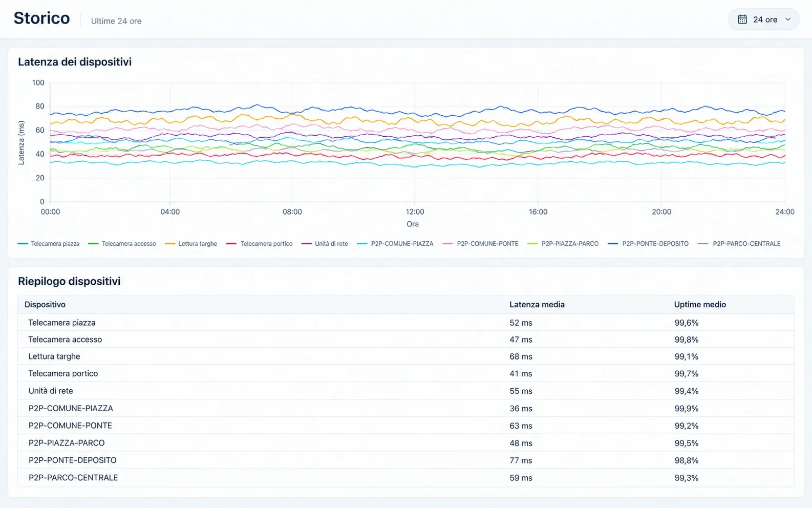Viewport: 812px width, 508px height.
Task: Click the Riepilogo dispositivi section title
Action: 69,281
